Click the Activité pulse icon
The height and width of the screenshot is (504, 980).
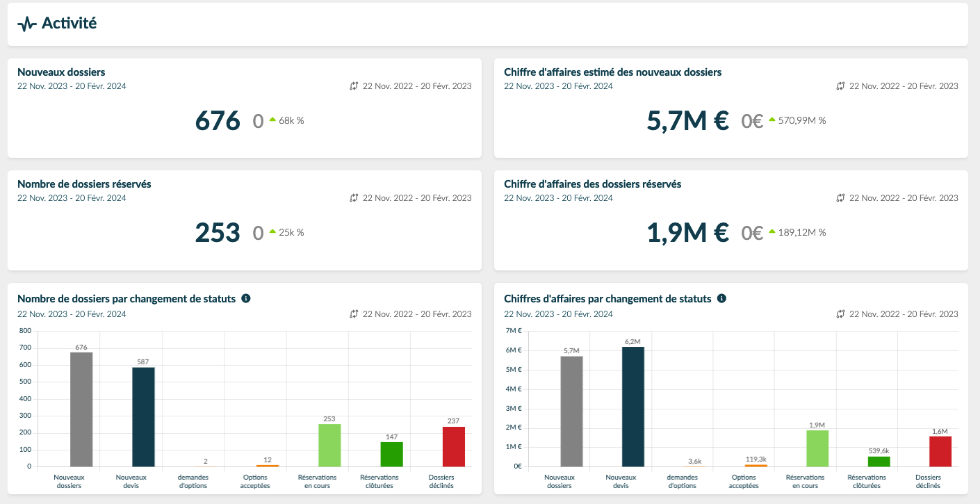[x=26, y=24]
